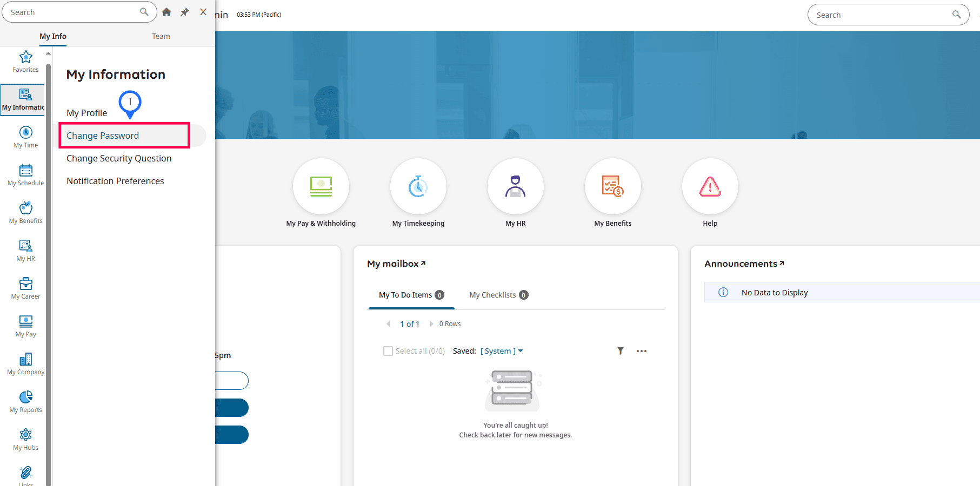Open the Announcements heading link
The width and height of the screenshot is (980, 486).
(x=744, y=264)
